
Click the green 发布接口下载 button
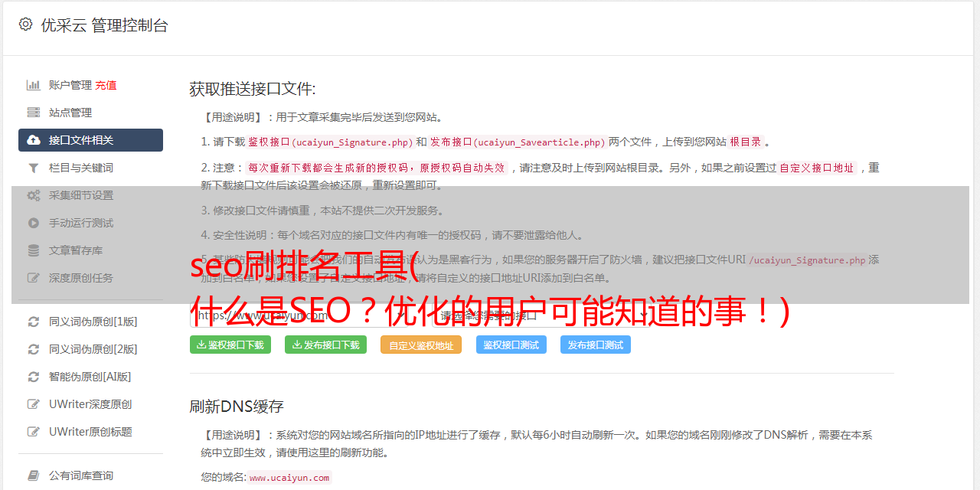tap(325, 345)
